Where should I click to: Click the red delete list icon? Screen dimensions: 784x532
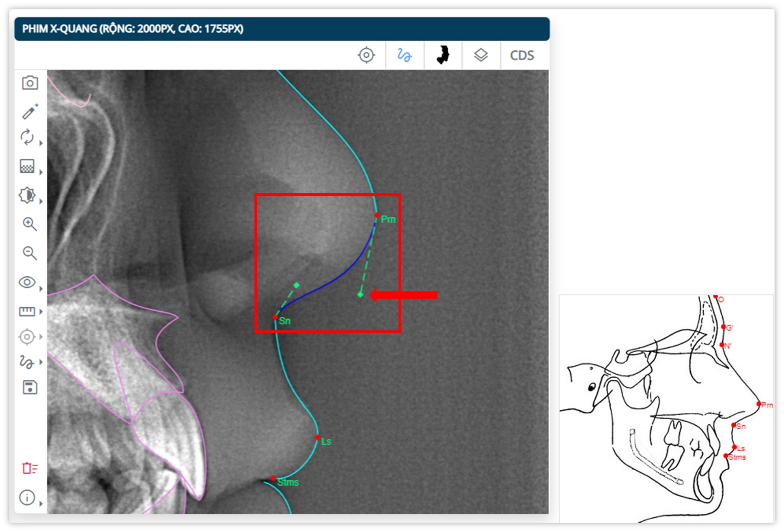[30, 468]
